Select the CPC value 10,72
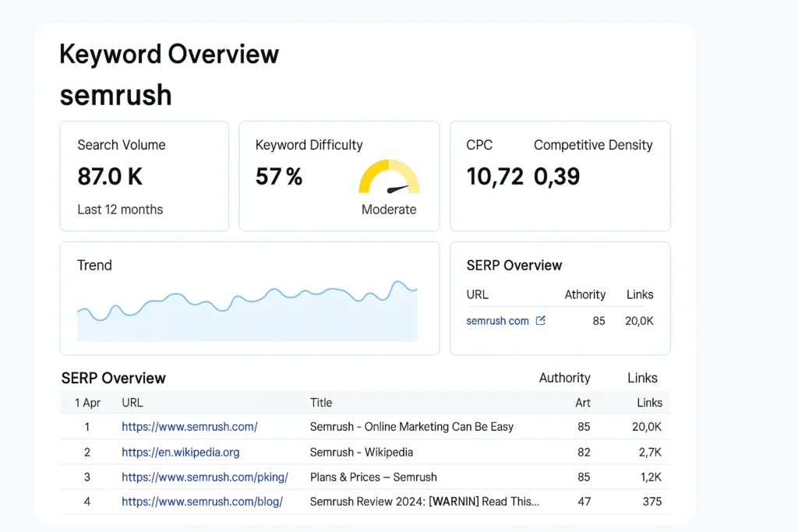This screenshot has height=532, width=798. tap(495, 177)
